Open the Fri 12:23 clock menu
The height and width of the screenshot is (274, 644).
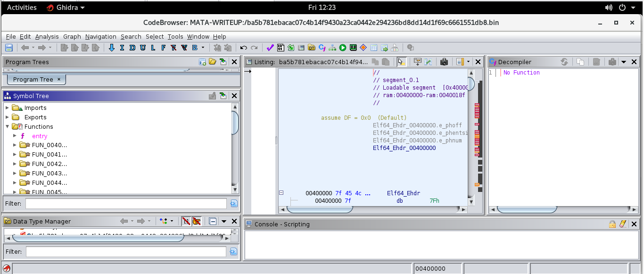click(x=322, y=8)
